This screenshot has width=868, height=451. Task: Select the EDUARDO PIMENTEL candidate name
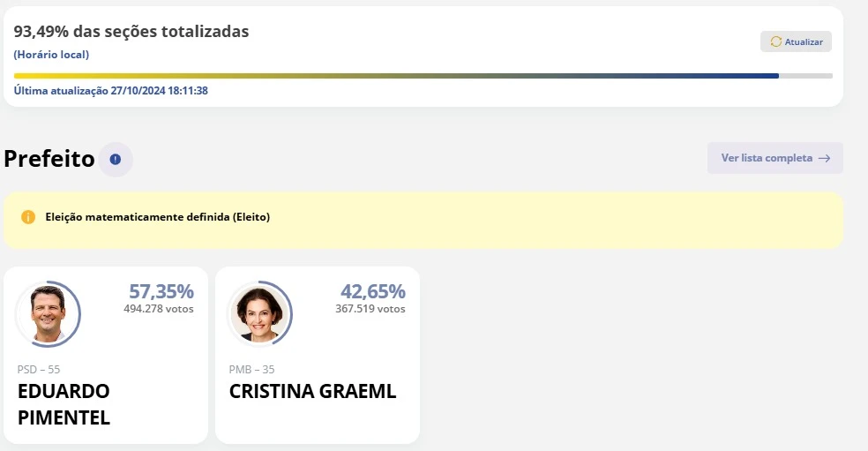[x=64, y=404]
